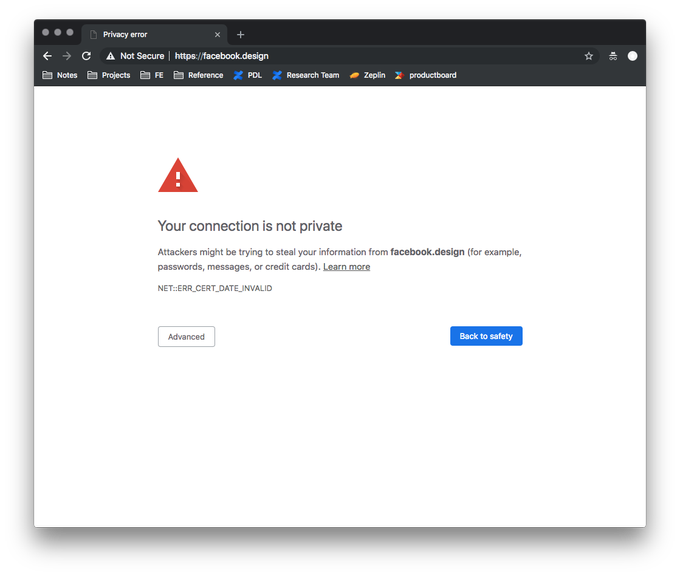
Task: Go back using the back arrow
Action: click(47, 56)
